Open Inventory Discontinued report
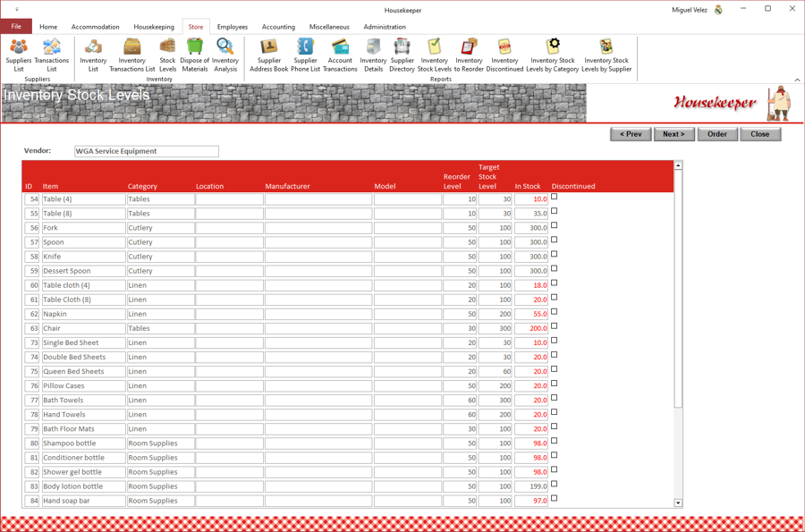 504,55
